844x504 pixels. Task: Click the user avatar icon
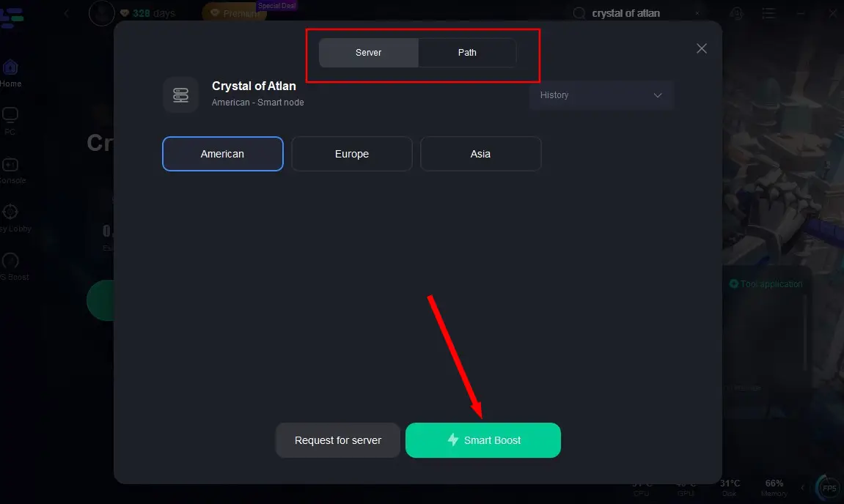[102, 13]
